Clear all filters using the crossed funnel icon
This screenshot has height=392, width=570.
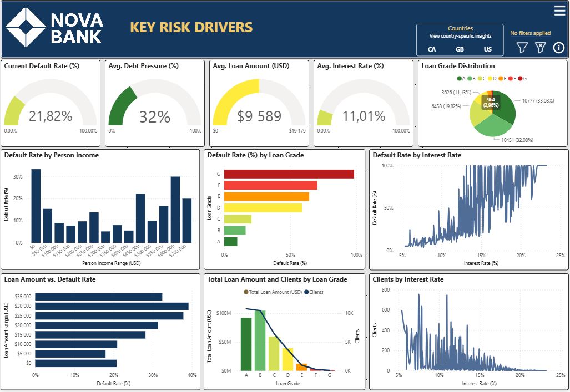click(540, 48)
